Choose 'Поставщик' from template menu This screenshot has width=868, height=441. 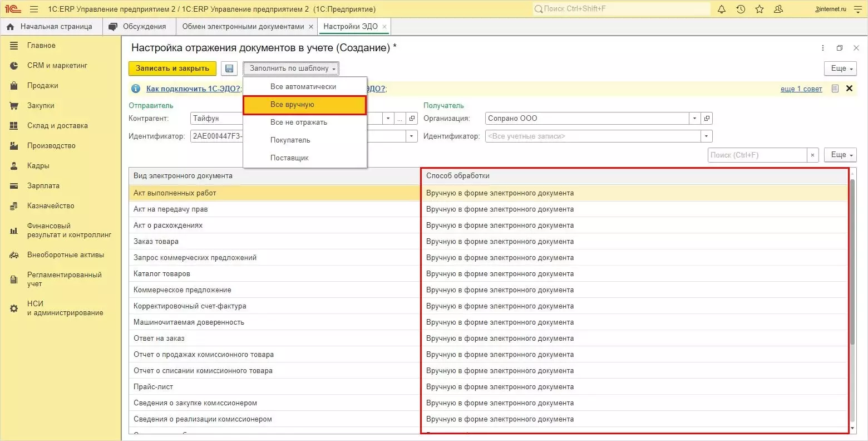point(289,158)
